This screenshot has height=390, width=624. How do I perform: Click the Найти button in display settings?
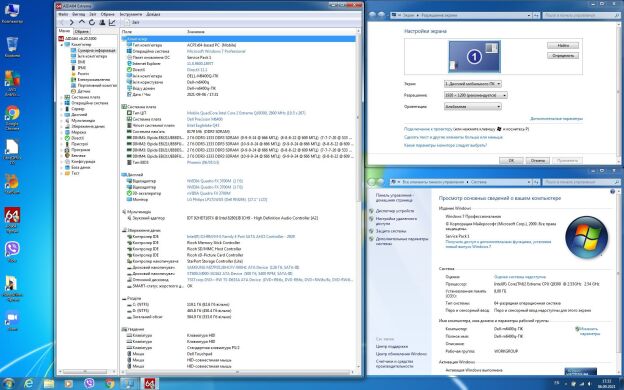click(563, 46)
